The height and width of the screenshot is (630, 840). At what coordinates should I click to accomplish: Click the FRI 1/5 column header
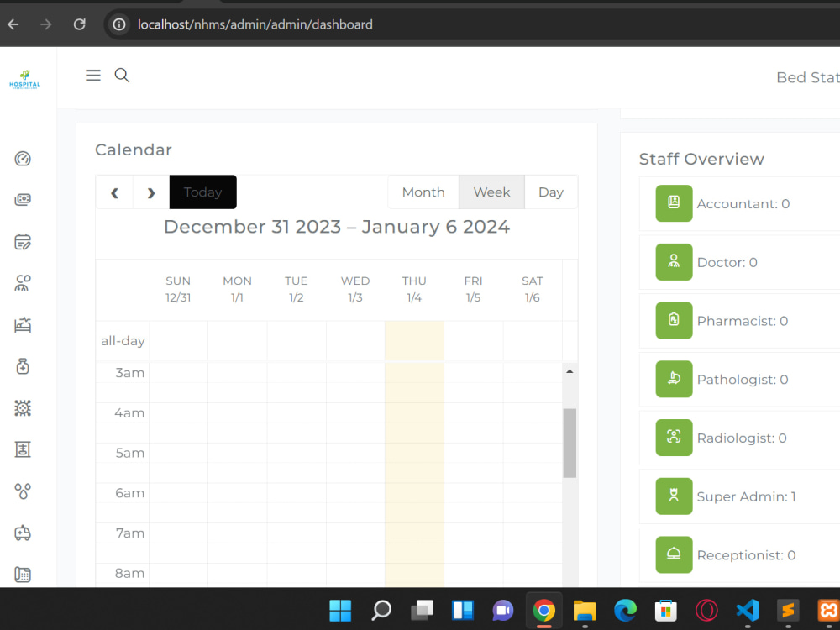tap(473, 289)
